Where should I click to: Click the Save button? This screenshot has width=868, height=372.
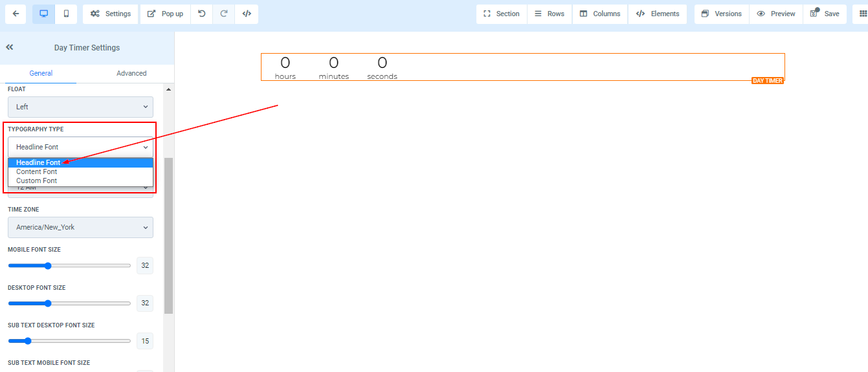coord(825,14)
